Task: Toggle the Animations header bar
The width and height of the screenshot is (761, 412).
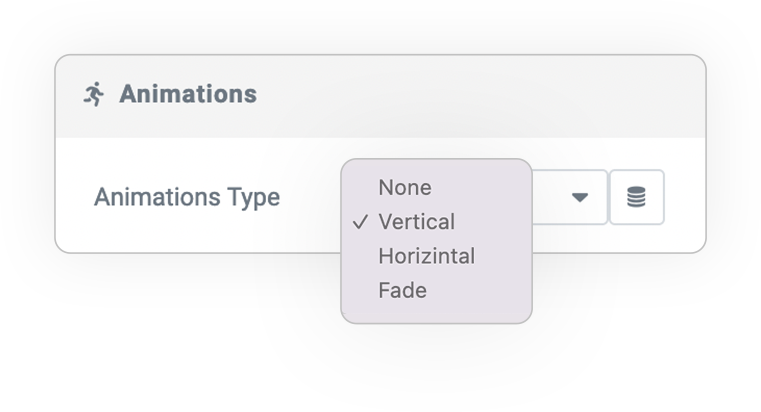Action: click(x=380, y=97)
